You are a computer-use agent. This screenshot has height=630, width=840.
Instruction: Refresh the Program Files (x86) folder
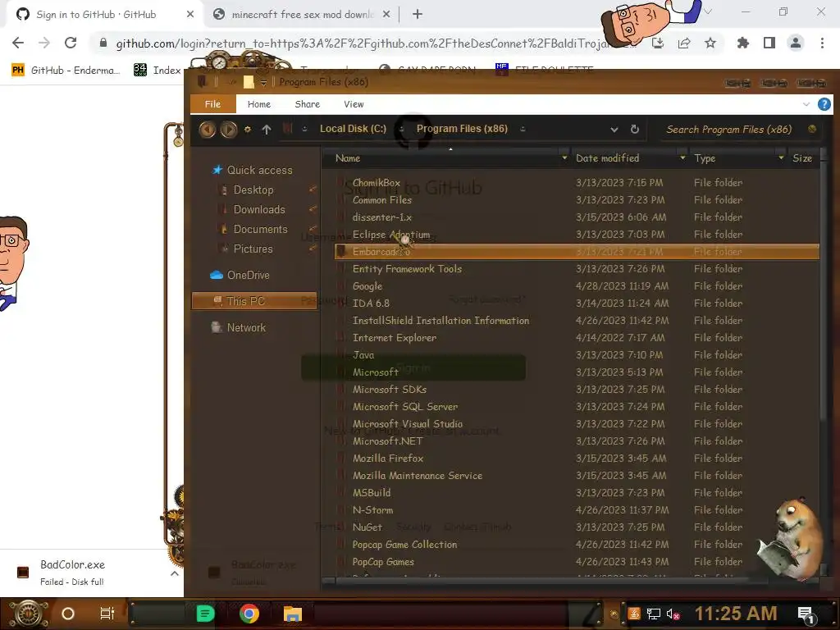pyautogui.click(x=634, y=129)
